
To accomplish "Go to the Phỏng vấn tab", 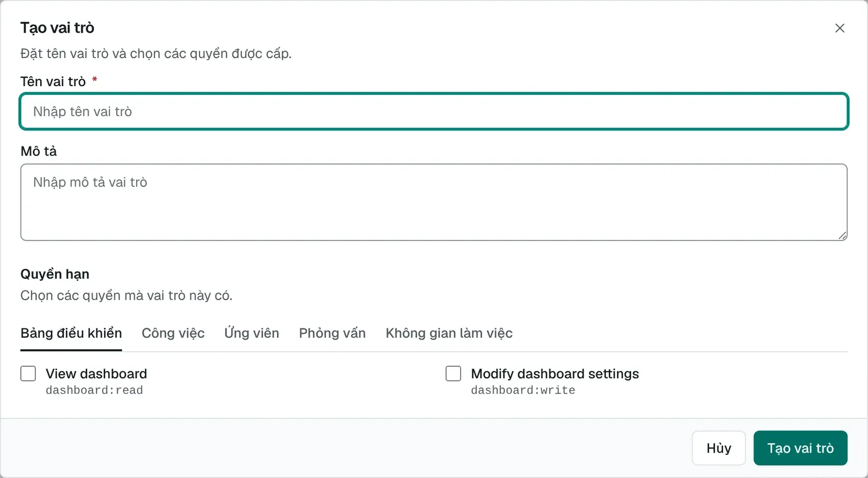I will point(333,333).
